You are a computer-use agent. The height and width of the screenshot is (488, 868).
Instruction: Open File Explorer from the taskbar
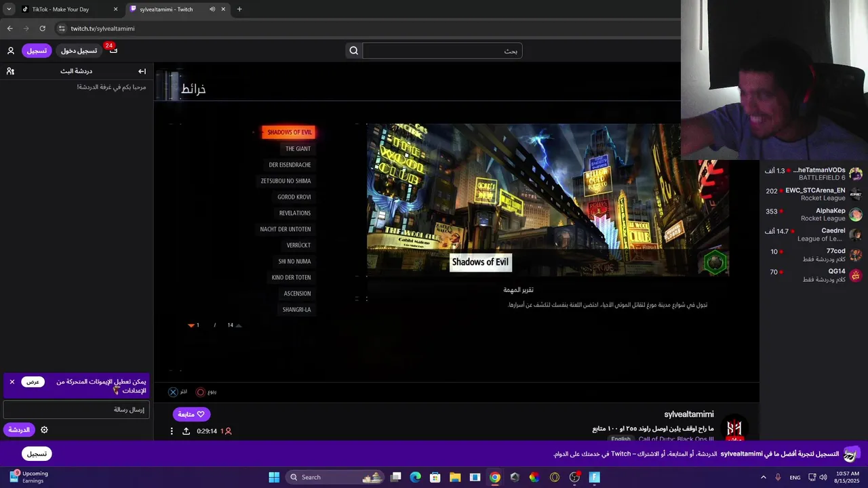[x=455, y=477]
